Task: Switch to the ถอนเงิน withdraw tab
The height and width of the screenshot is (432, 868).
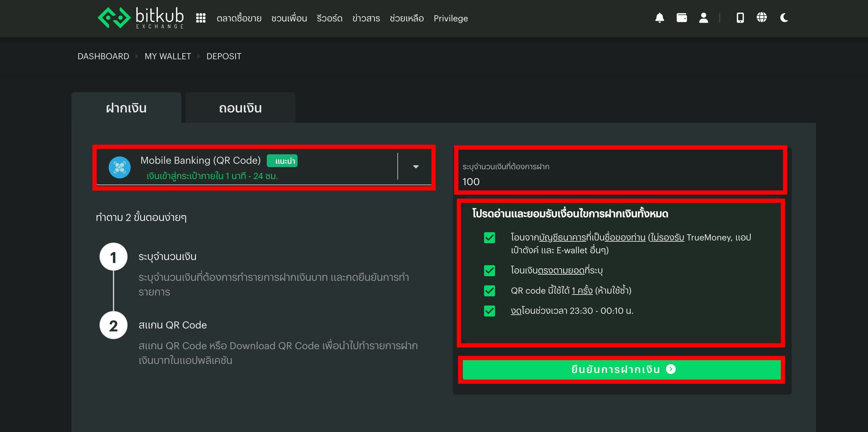Action: (x=240, y=108)
